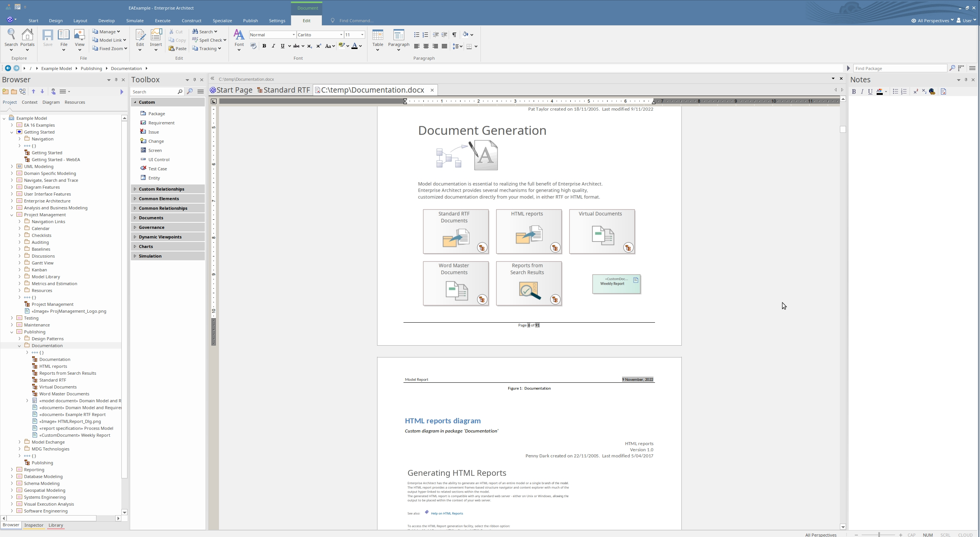This screenshot has width=980, height=537.
Task: Expand the Custom Relationships toolbox group
Action: pyautogui.click(x=168, y=189)
